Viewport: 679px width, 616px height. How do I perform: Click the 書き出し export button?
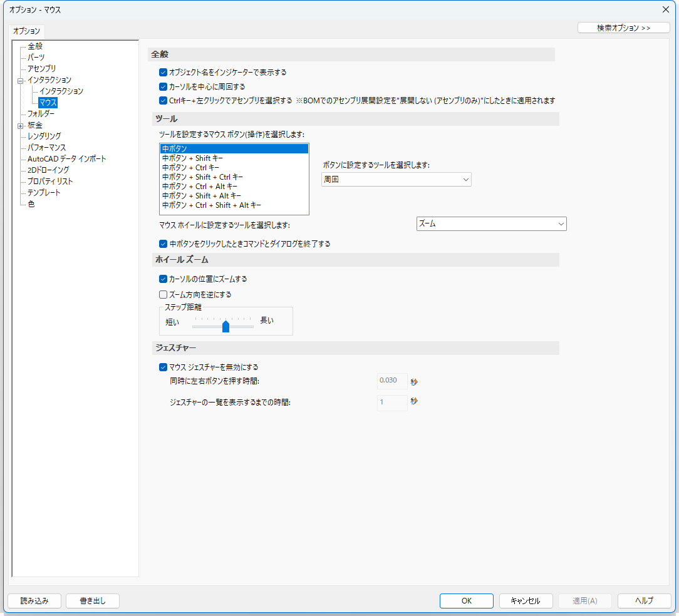[93, 601]
